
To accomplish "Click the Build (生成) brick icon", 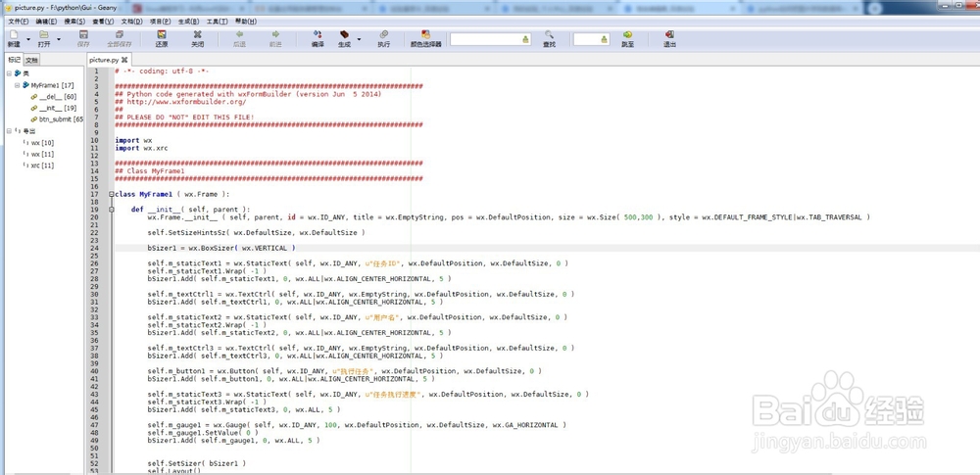I will 344,34.
